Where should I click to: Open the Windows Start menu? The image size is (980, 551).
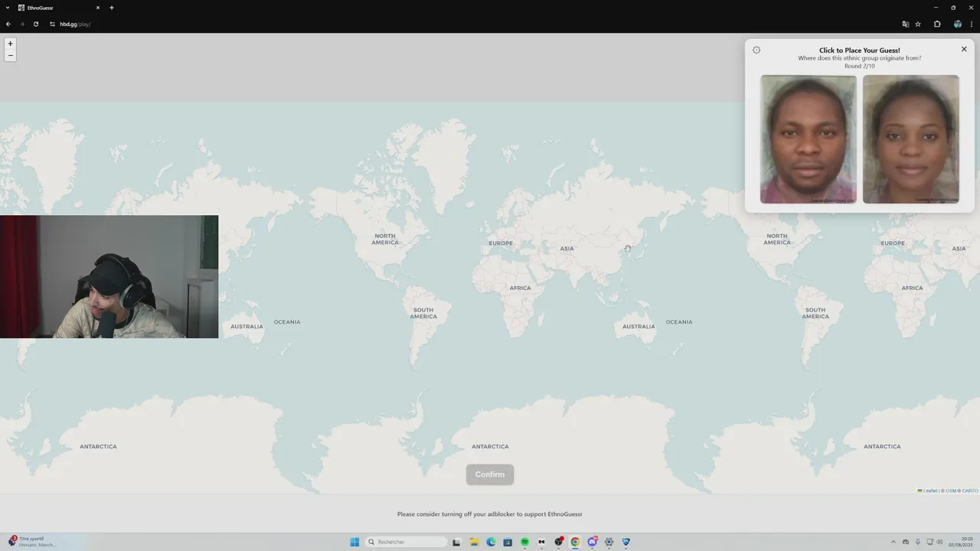[354, 542]
